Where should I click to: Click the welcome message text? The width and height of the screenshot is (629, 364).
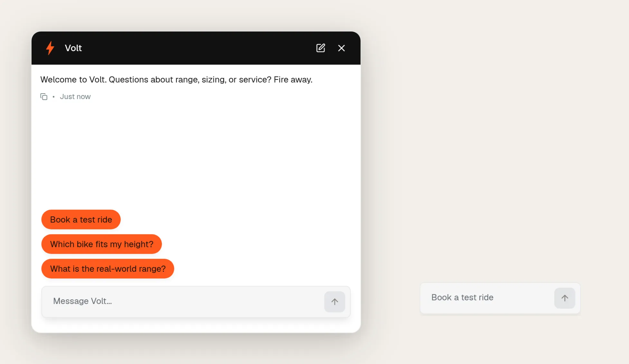tap(176, 79)
